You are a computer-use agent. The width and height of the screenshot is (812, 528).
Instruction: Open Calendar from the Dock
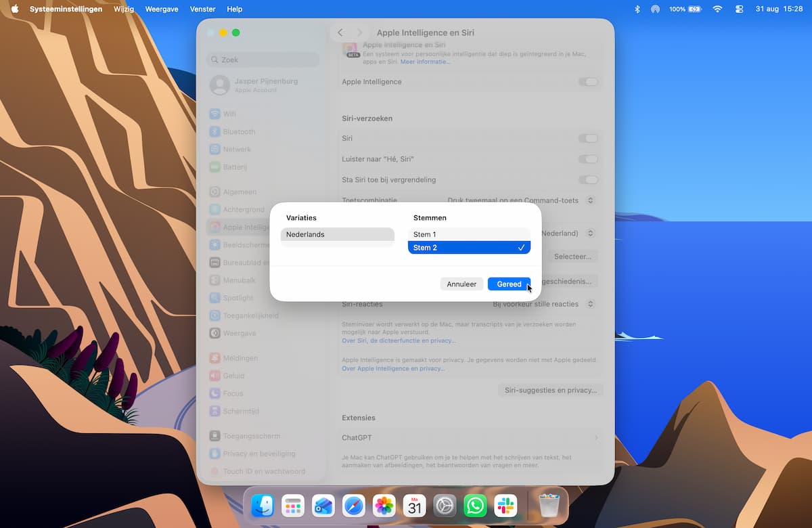coord(415,505)
